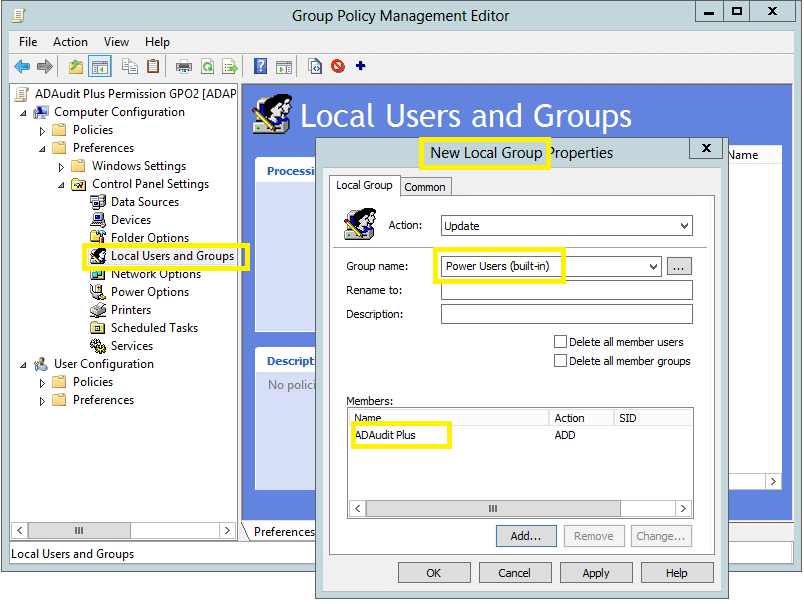Screen dimensions: 804x604
Task: Click the blue Help question mark icon
Action: (260, 67)
